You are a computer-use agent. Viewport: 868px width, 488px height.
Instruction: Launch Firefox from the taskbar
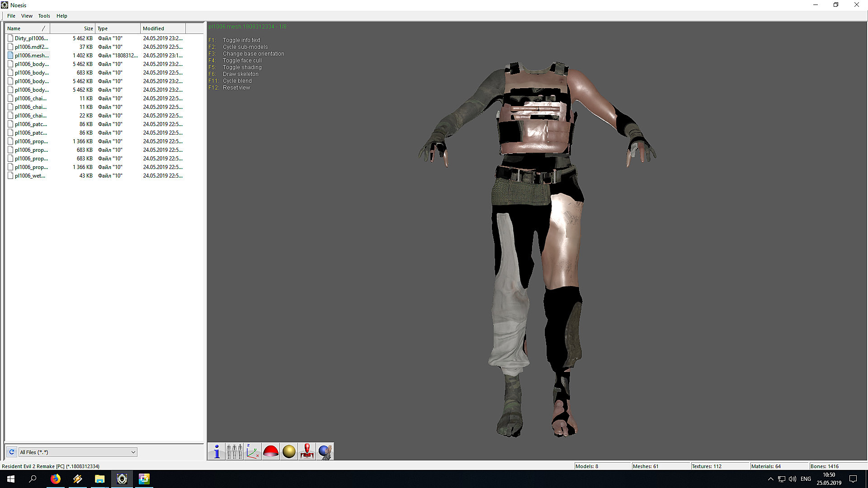click(55, 479)
